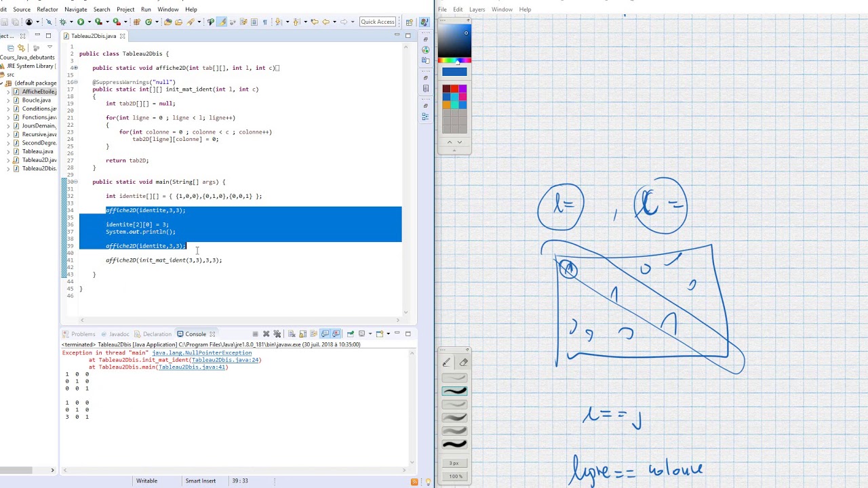The width and height of the screenshot is (868, 488).
Task: Open Tableau2Dbis.java:41 stack trace link
Action: pos(192,367)
